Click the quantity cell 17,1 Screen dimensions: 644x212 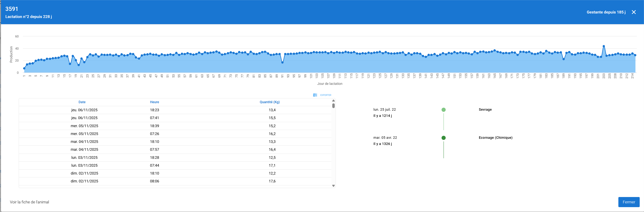pos(272,165)
